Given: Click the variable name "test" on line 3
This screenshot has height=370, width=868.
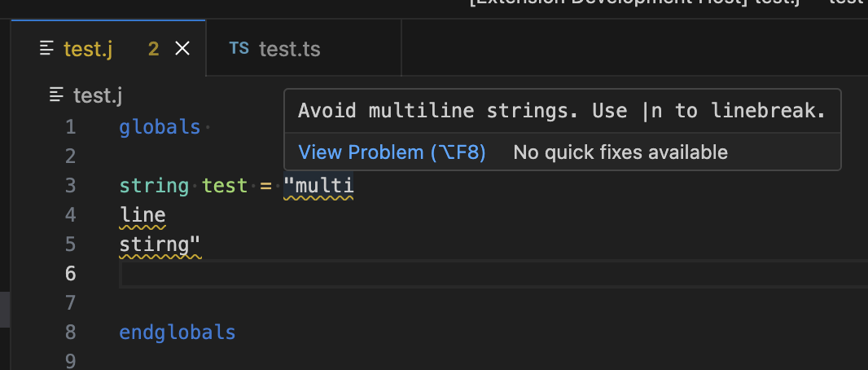Looking at the screenshot, I should point(225,186).
